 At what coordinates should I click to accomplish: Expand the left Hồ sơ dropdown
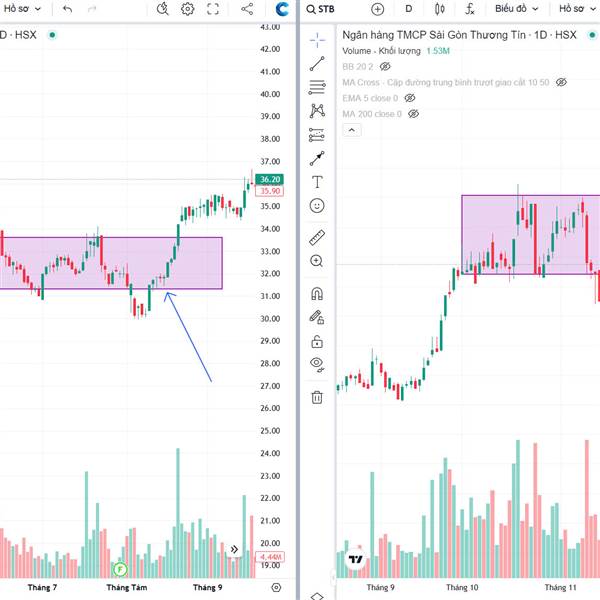[x=22, y=8]
